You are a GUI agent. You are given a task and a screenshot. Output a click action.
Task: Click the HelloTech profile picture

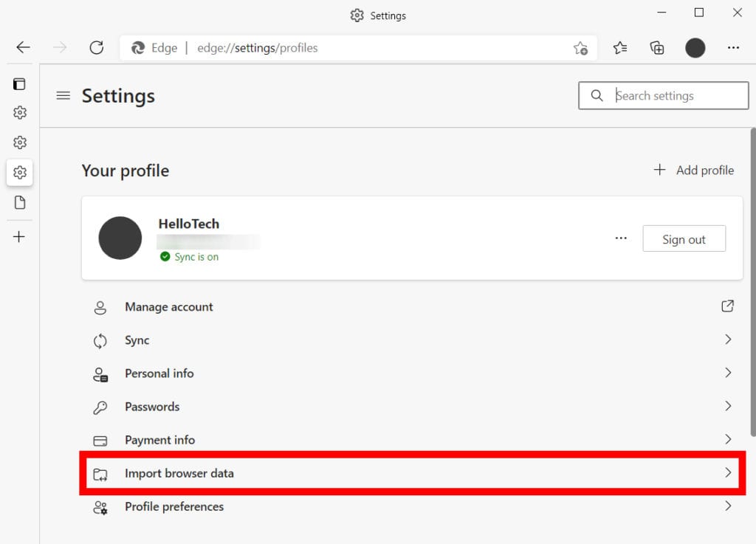pos(120,238)
